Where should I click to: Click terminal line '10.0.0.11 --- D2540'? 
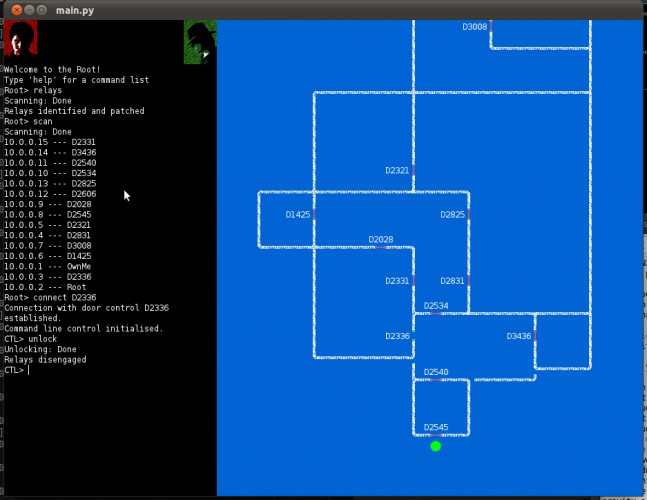50,163
